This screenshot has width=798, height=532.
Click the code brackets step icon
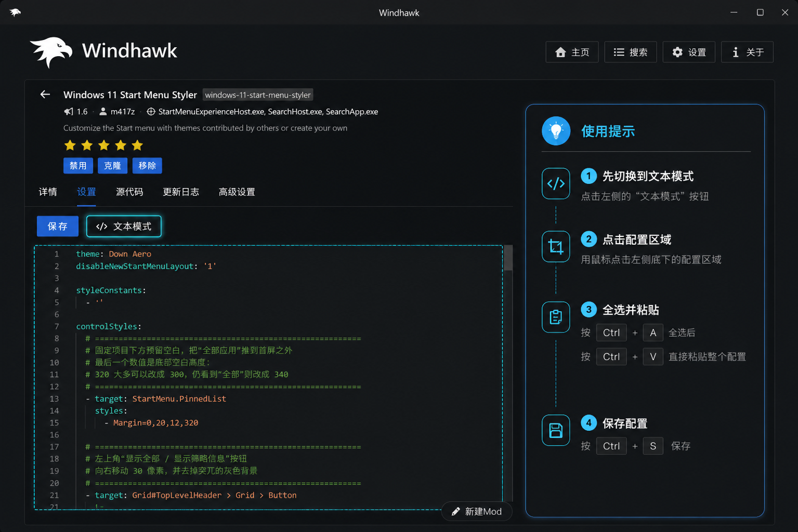point(556,183)
